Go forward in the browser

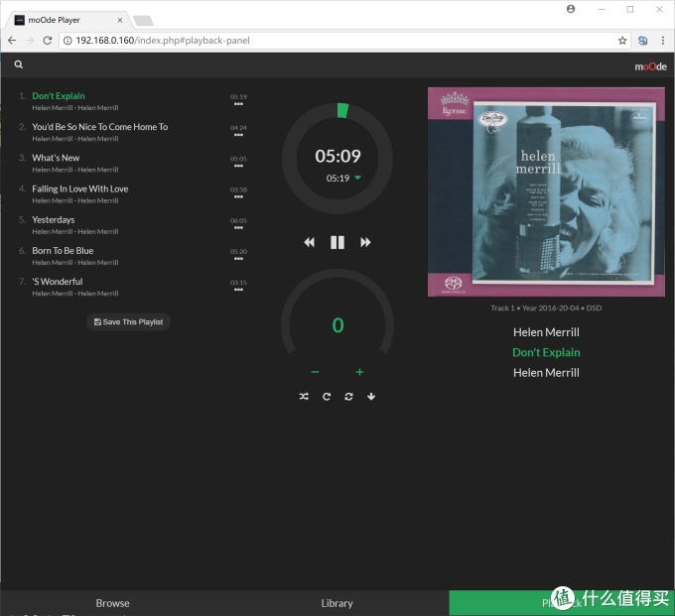[30, 41]
